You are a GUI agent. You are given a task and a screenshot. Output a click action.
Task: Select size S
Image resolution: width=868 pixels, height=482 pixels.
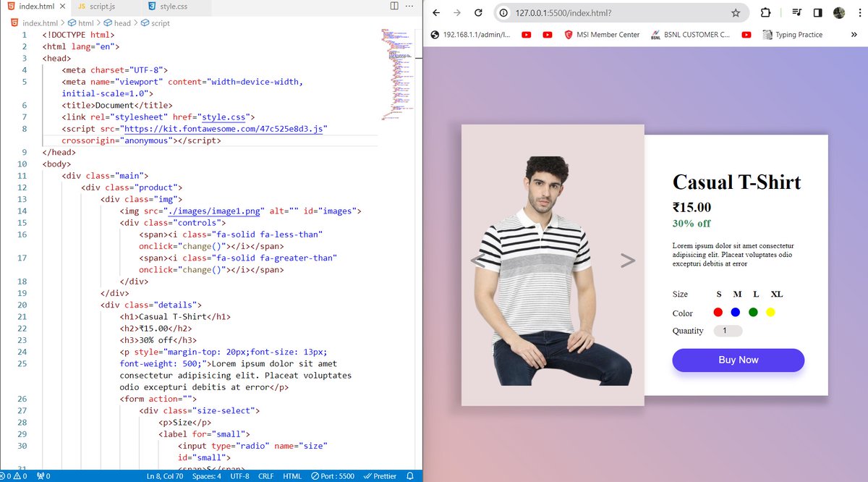tap(719, 294)
